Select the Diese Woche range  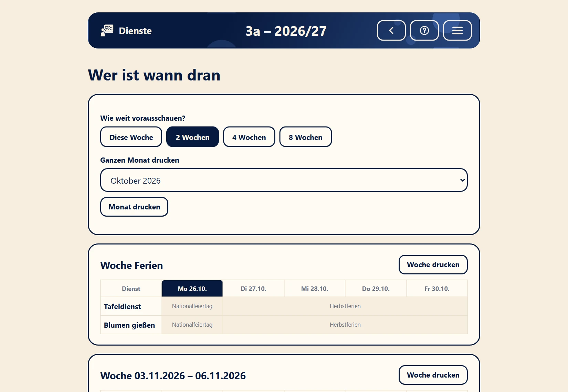pos(131,137)
